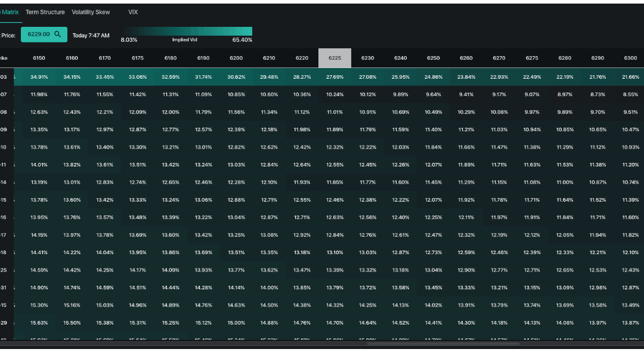The image size is (644, 352).
Task: Click the 6200 strike column header
Action: [236, 58]
